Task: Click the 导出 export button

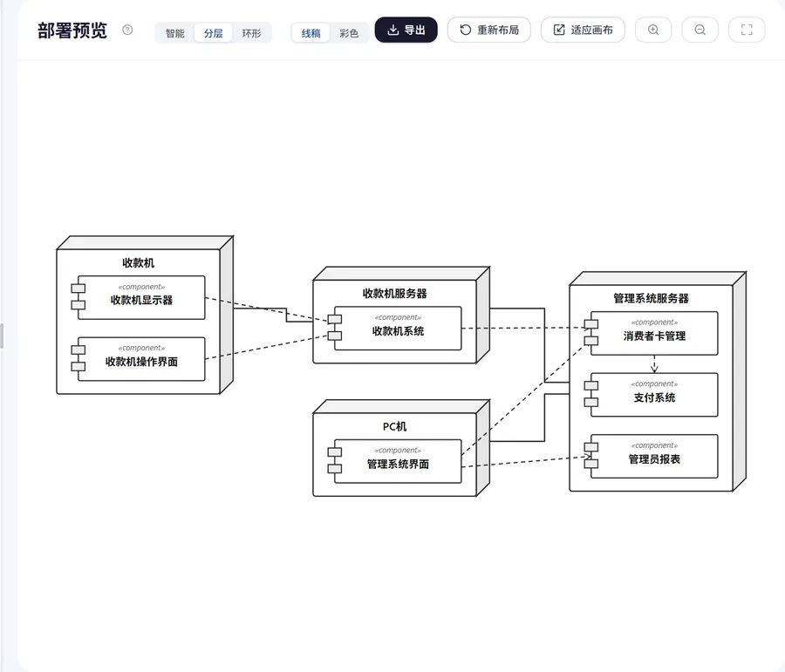Action: coord(406,30)
